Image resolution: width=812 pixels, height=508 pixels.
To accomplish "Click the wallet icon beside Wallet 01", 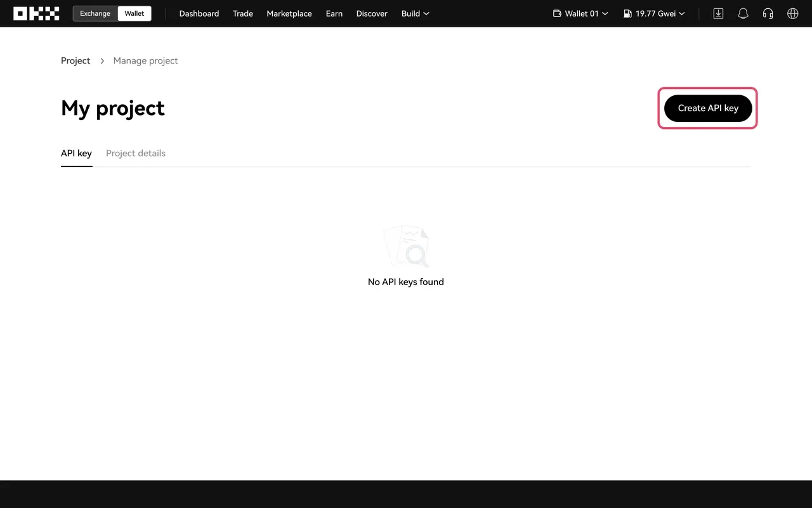I will [x=557, y=13].
